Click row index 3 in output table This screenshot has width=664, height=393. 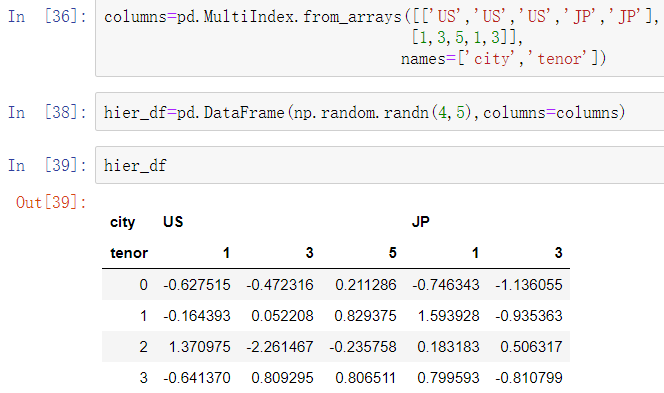point(144,378)
